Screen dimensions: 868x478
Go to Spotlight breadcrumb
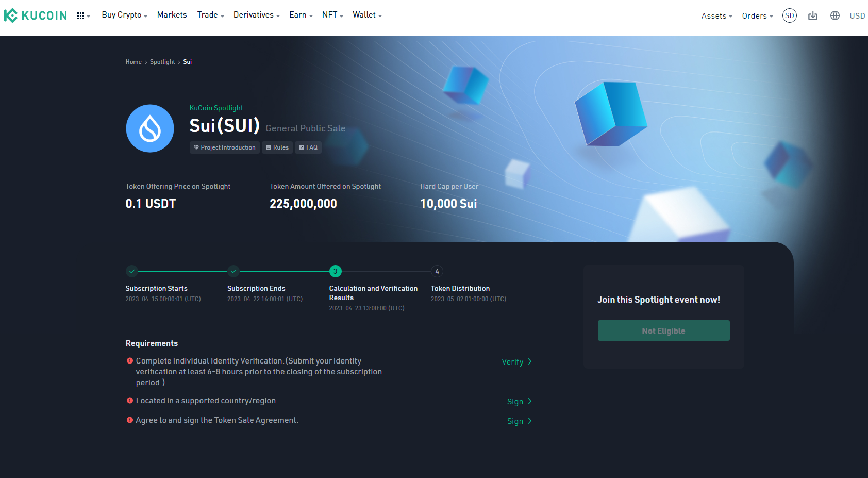162,62
